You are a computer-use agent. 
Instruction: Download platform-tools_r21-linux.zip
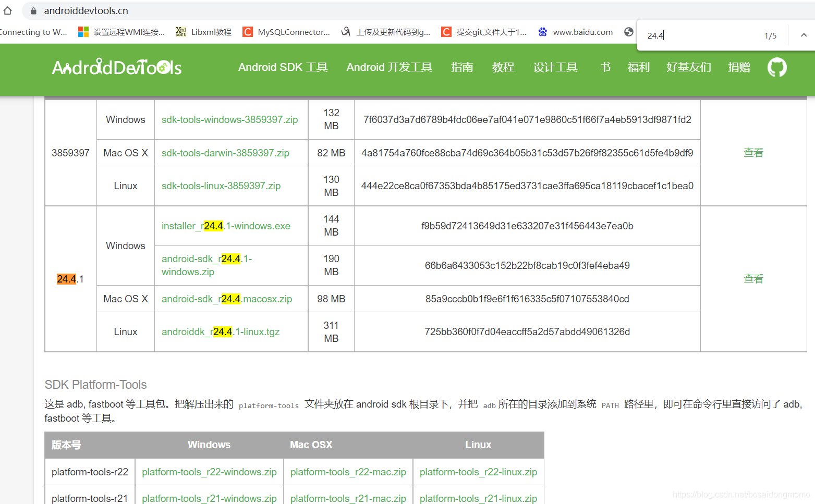pyautogui.click(x=478, y=498)
